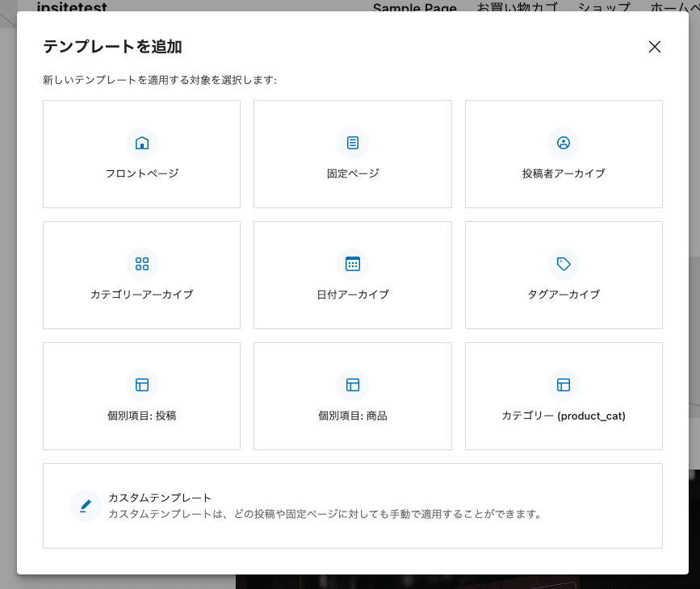Click the 個別項目: 投稿 layout icon

pyautogui.click(x=142, y=385)
